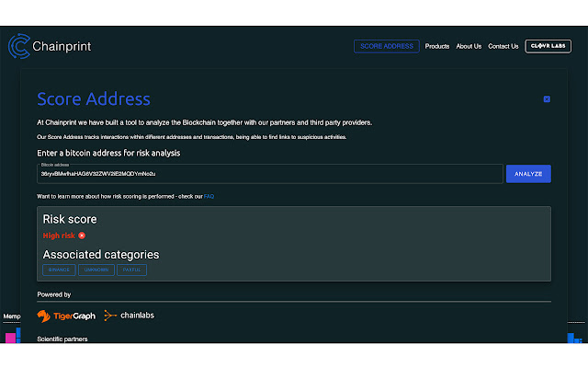The width and height of the screenshot is (588, 368).
Task: Click the Associated categories heading
Action: [x=101, y=255]
